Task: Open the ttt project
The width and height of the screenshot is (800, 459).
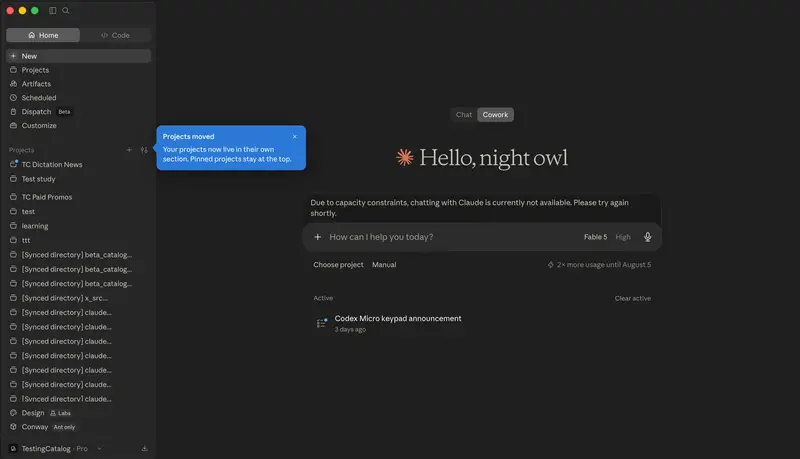Action: point(79,240)
